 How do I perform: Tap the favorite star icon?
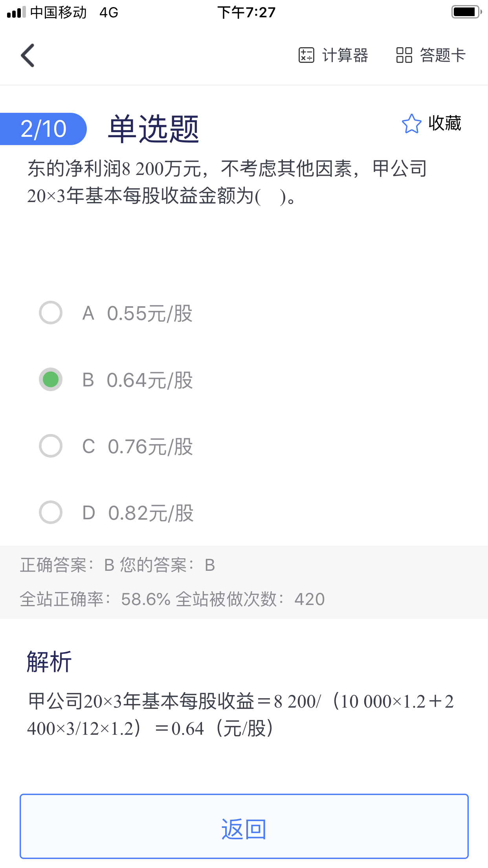tap(411, 124)
